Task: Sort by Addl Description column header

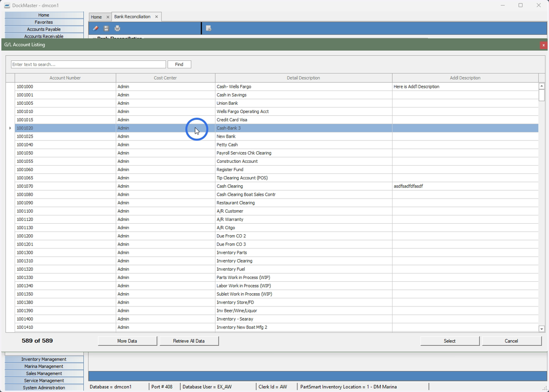Action: [x=465, y=78]
